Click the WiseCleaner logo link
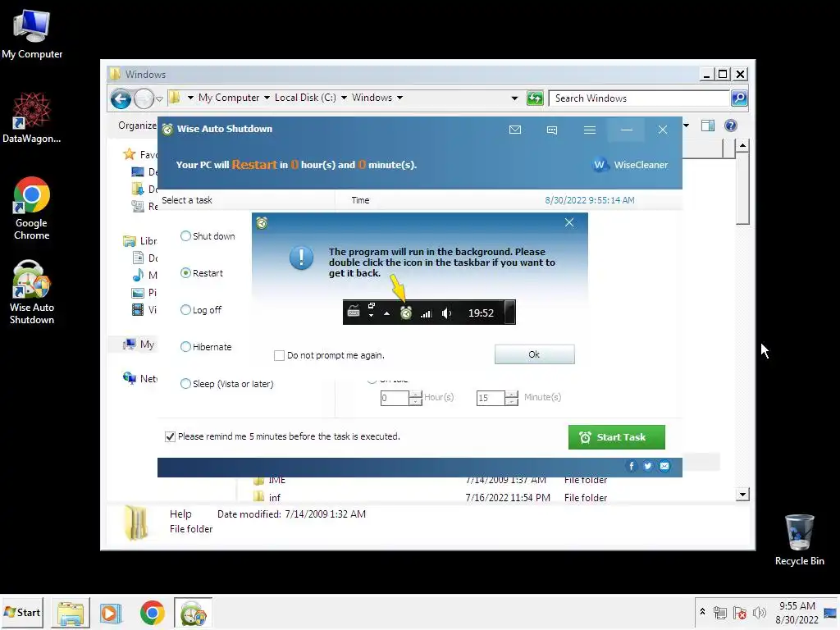The height and width of the screenshot is (630, 840). coord(631,165)
